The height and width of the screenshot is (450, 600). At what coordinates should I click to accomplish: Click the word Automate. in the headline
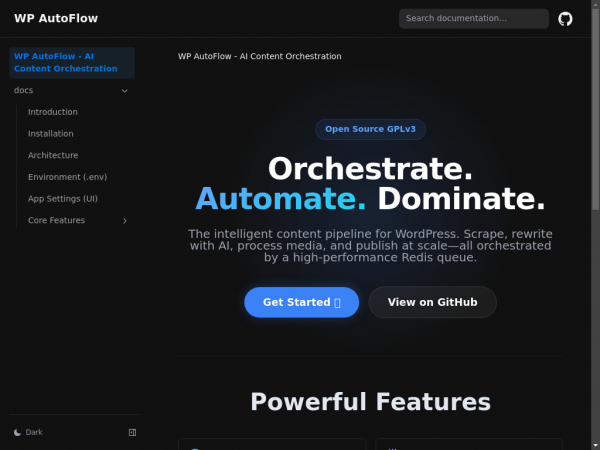click(280, 199)
